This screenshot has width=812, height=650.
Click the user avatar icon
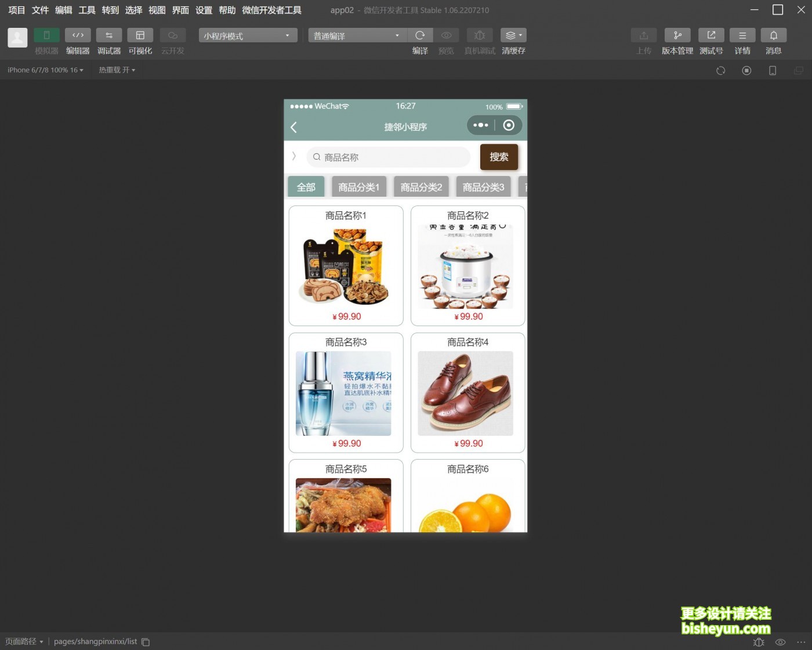coord(17,38)
